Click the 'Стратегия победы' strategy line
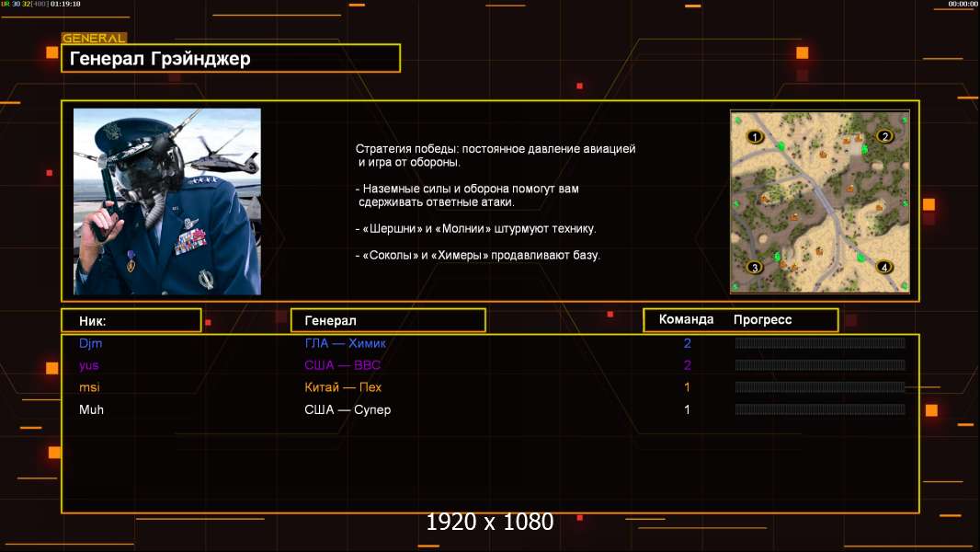980x552 pixels. (x=496, y=155)
